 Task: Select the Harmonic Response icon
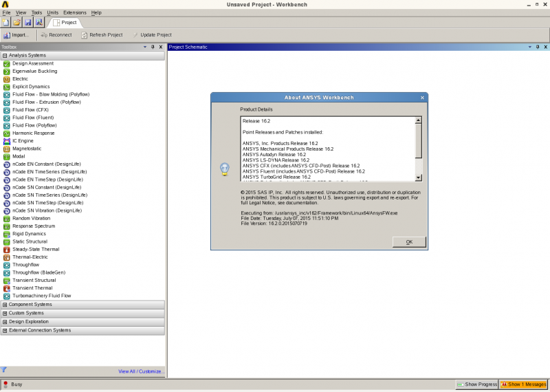[x=7, y=133]
